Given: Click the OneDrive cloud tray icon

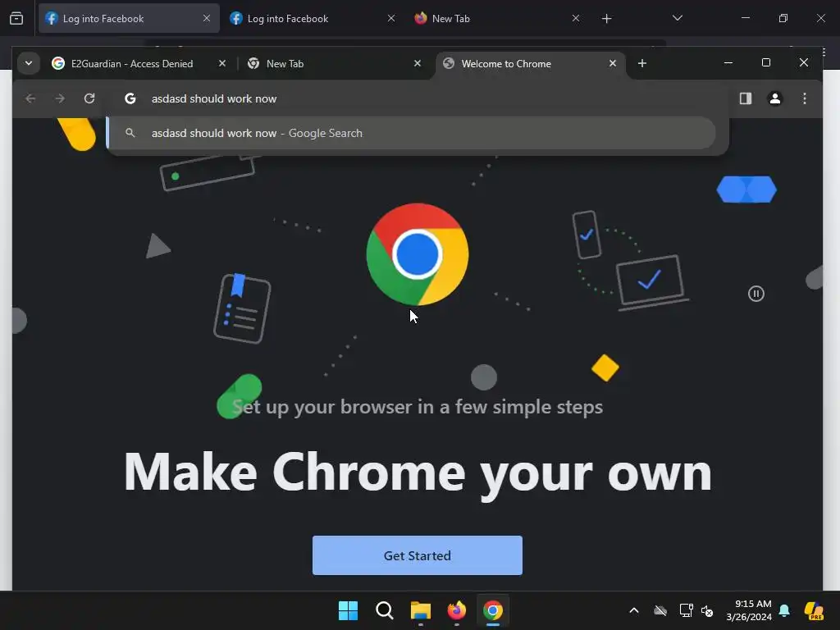Looking at the screenshot, I should [x=660, y=610].
